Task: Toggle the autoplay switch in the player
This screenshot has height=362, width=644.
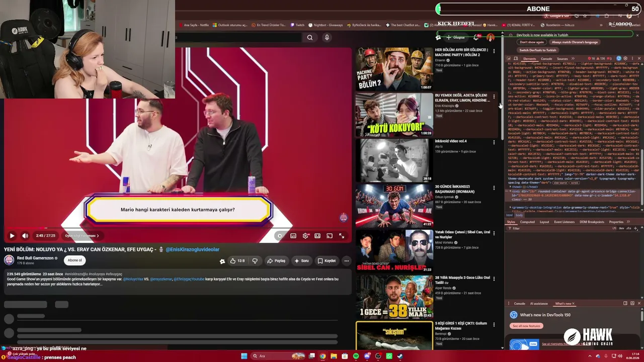Action: (x=280, y=236)
